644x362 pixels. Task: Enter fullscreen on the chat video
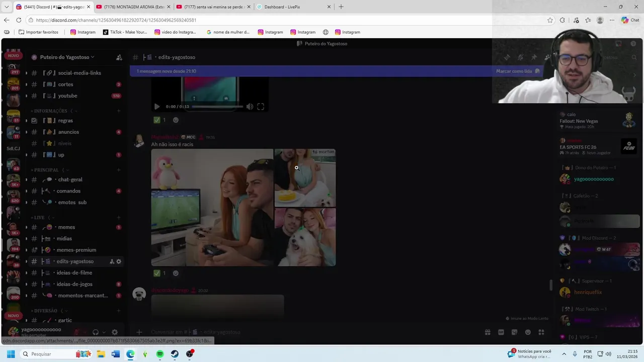point(261,107)
